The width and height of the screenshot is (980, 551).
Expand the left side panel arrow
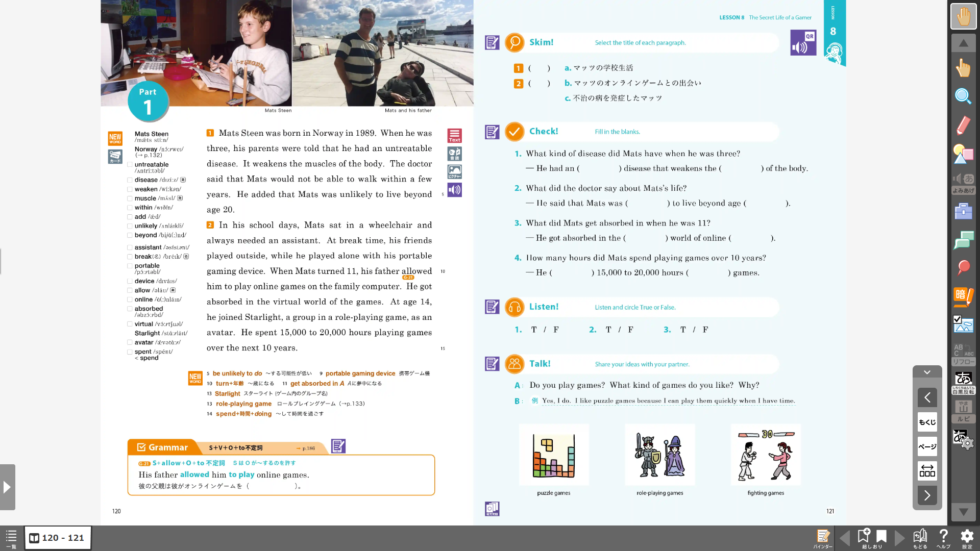click(x=7, y=487)
